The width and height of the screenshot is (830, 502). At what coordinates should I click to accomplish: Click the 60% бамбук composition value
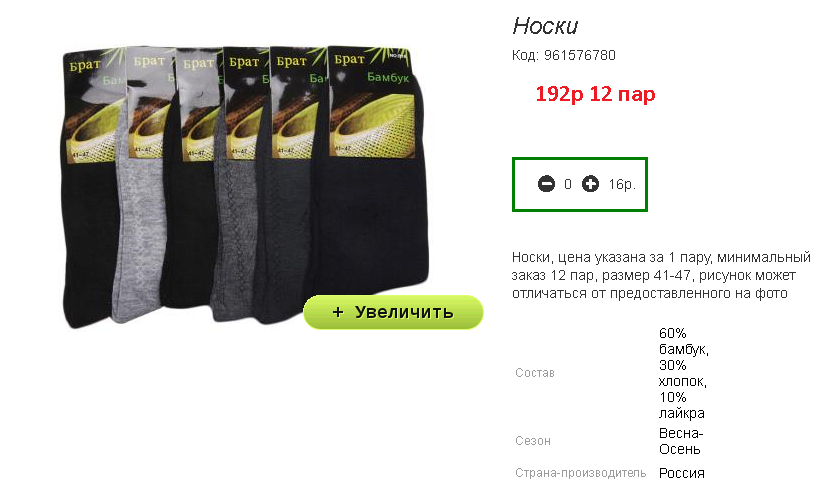[x=683, y=373]
